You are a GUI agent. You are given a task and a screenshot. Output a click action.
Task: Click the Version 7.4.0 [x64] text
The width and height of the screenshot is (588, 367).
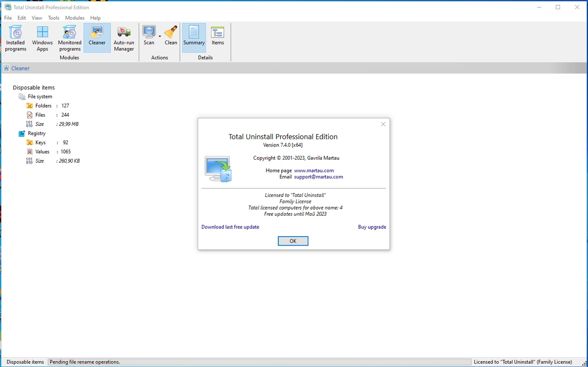[x=283, y=146]
